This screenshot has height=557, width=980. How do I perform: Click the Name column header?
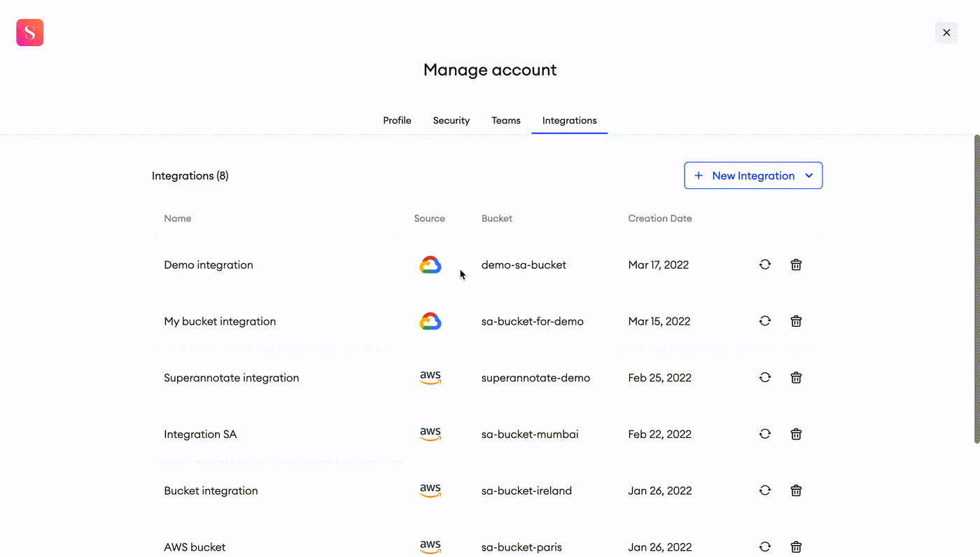(178, 218)
